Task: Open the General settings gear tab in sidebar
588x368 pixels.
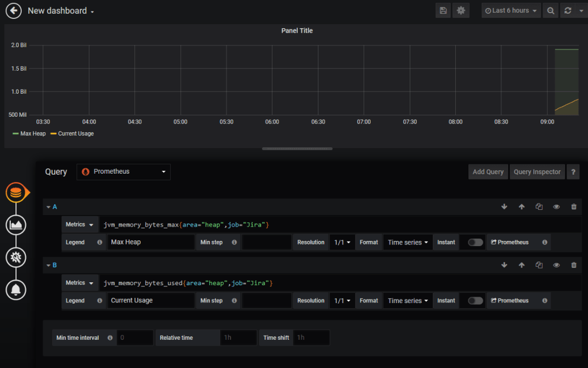Action: [x=16, y=257]
